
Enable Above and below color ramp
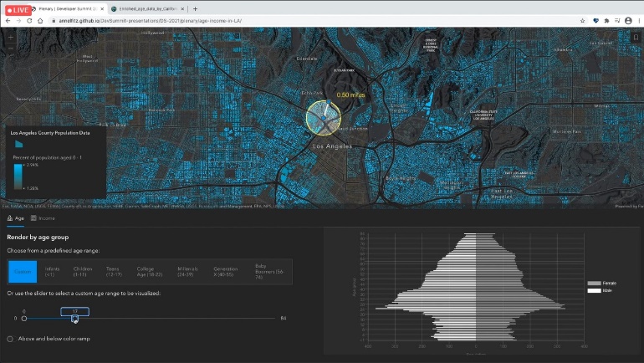[x=10, y=339]
